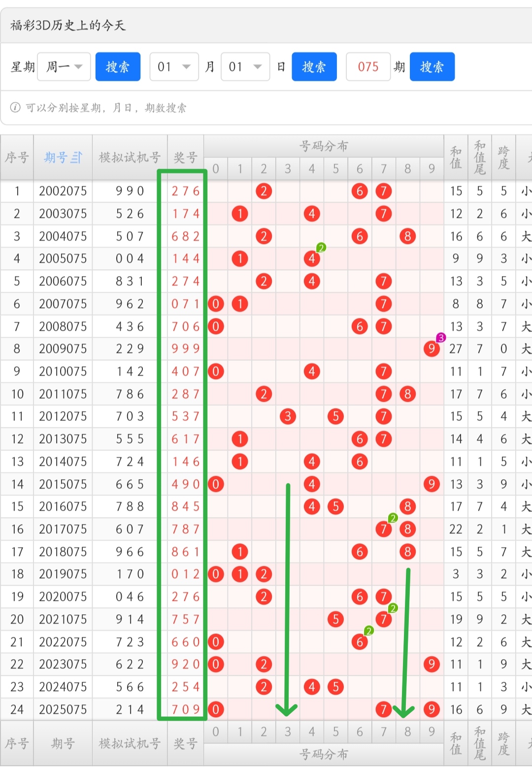
Task: Click the 奖号 header at table top
Action: coord(186,157)
